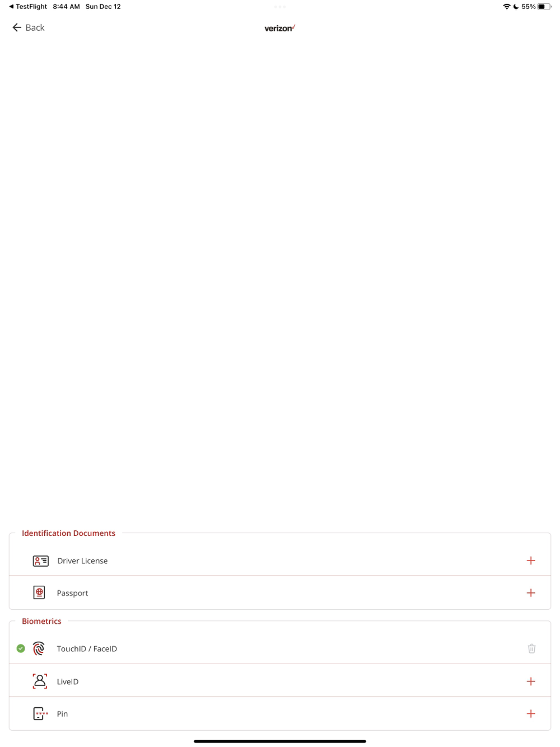560x747 pixels.
Task: Open the Passport row label
Action: [72, 593]
